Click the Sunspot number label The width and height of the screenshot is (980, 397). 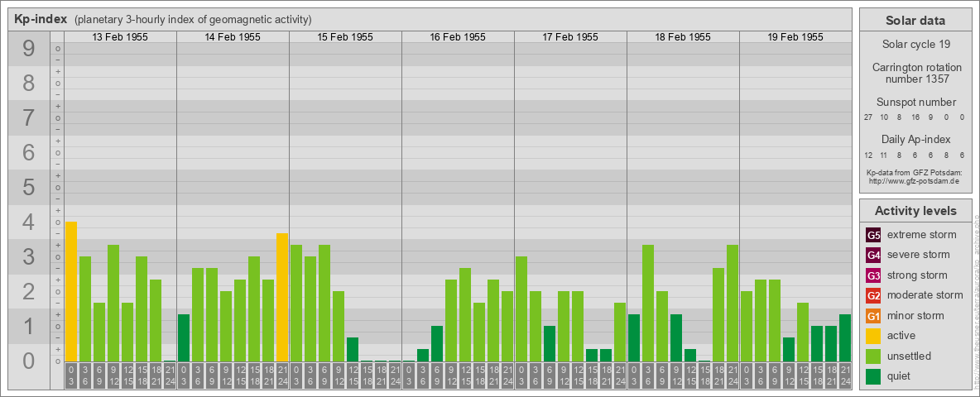click(915, 102)
